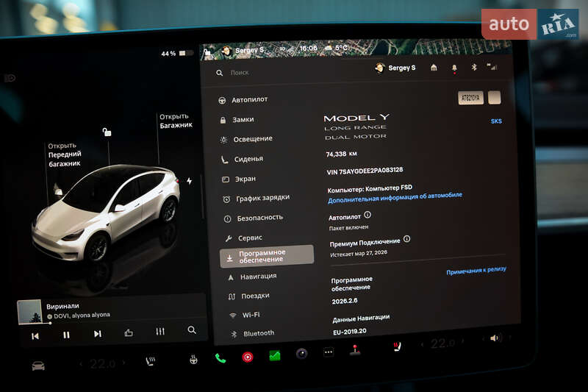Toggle driver seat heater icon
This screenshot has height=392, width=588.
151,361
